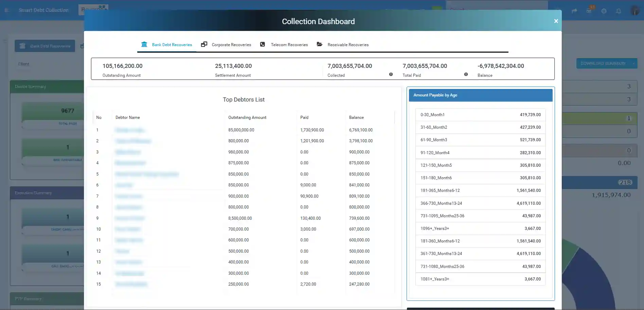644x310 pixels.
Task: Click Bank Debt Recoveries button in background page
Action: (x=45, y=46)
